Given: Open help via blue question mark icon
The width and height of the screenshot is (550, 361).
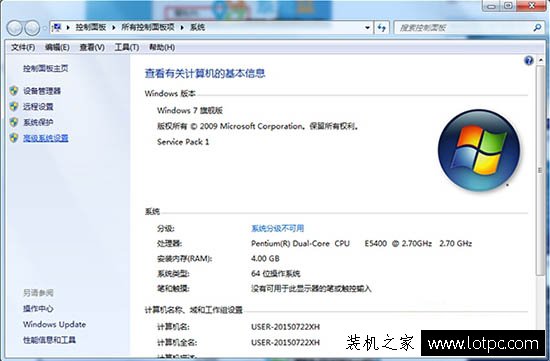Looking at the screenshot, I should pyautogui.click(x=529, y=61).
